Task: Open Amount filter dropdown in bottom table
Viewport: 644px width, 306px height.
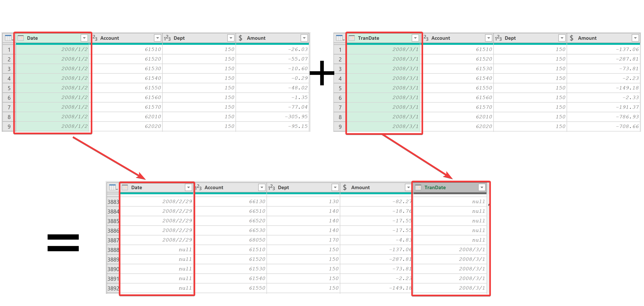Action: tap(408, 187)
